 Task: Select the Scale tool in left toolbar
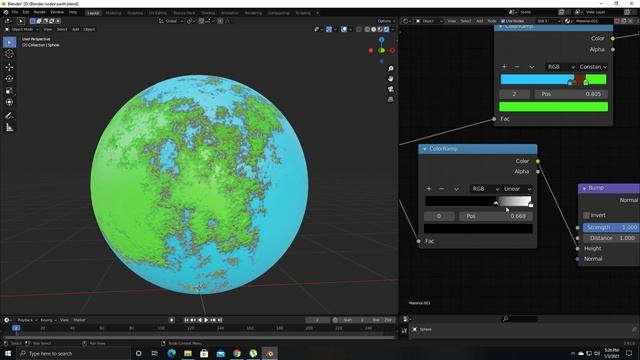point(9,91)
